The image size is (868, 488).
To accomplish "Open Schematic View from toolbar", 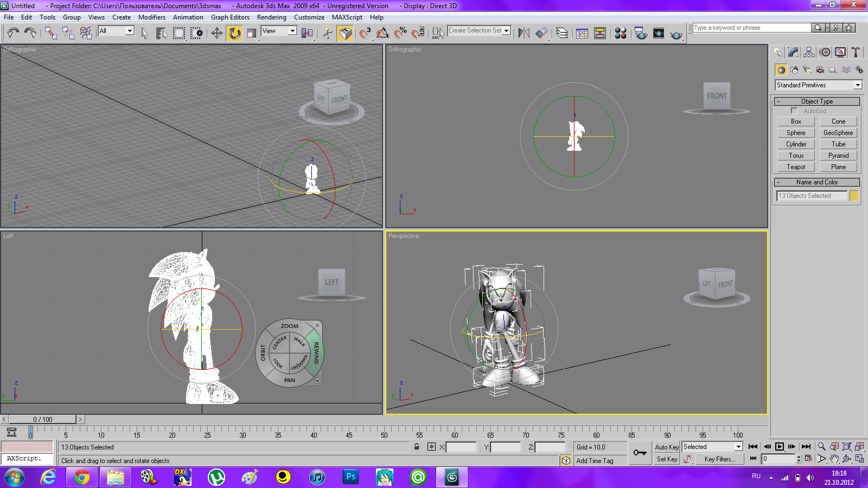I will tap(600, 33).
